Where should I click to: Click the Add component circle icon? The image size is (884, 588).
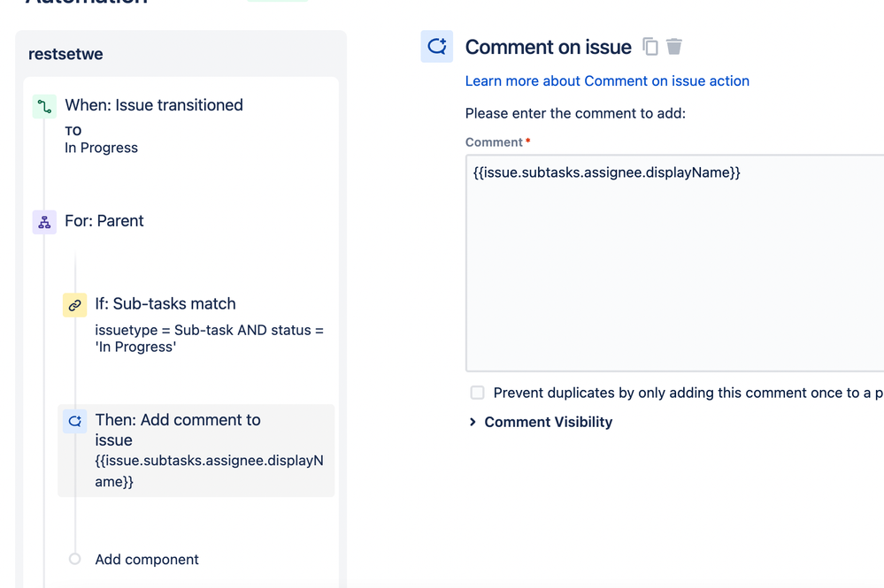(x=74, y=559)
